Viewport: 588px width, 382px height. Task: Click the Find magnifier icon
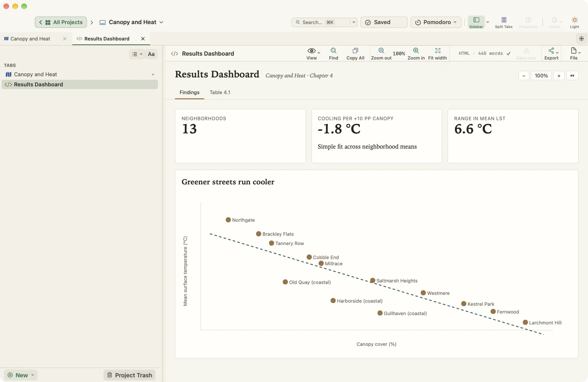point(334,51)
